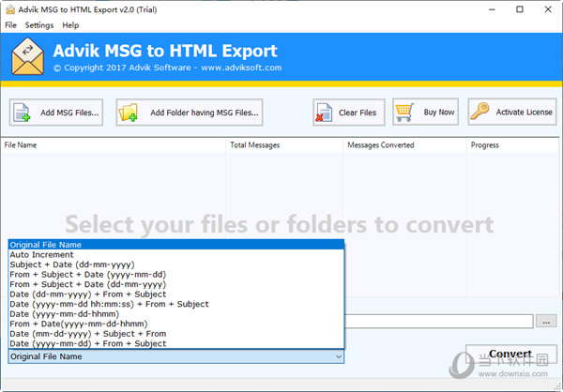
Task: Choose Subject + Date (dd-mm-yyyy) option
Action: tap(176, 264)
